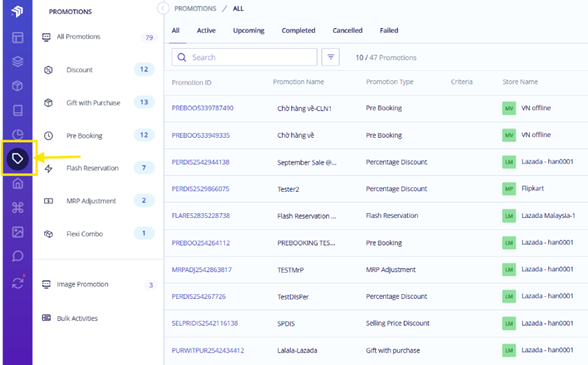This screenshot has width=588, height=365.
Task: Open the image gallery icon in sidebar
Action: tap(18, 232)
